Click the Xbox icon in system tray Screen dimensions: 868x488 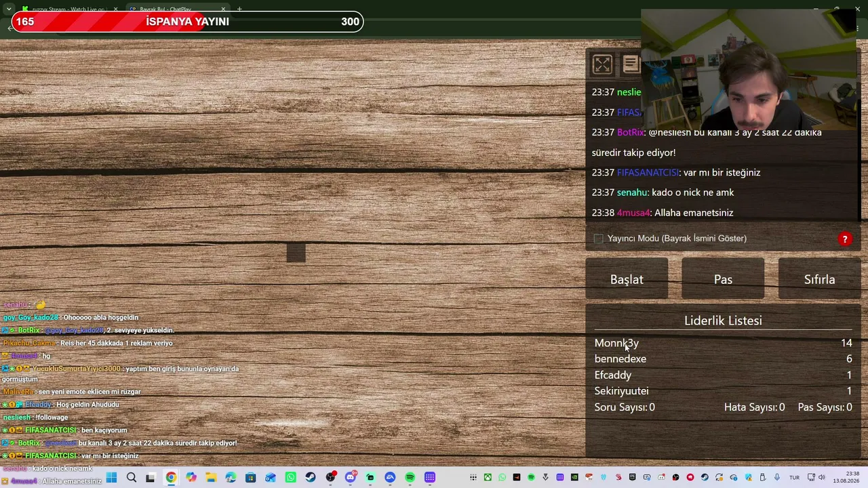[488, 478]
